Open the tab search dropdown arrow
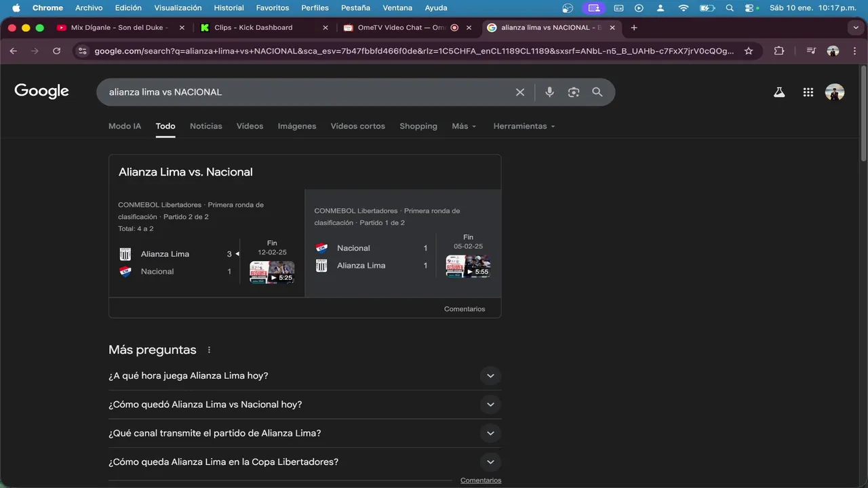Viewport: 868px width, 488px height. tap(855, 28)
